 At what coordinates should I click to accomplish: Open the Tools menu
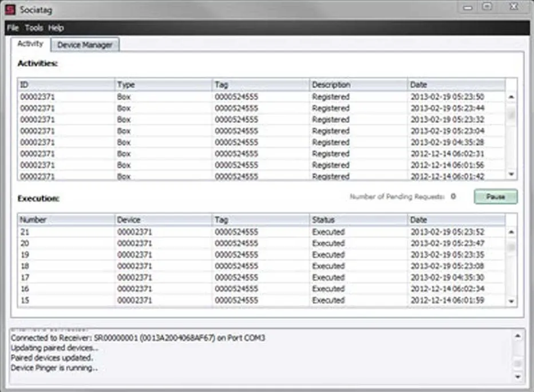(34, 27)
